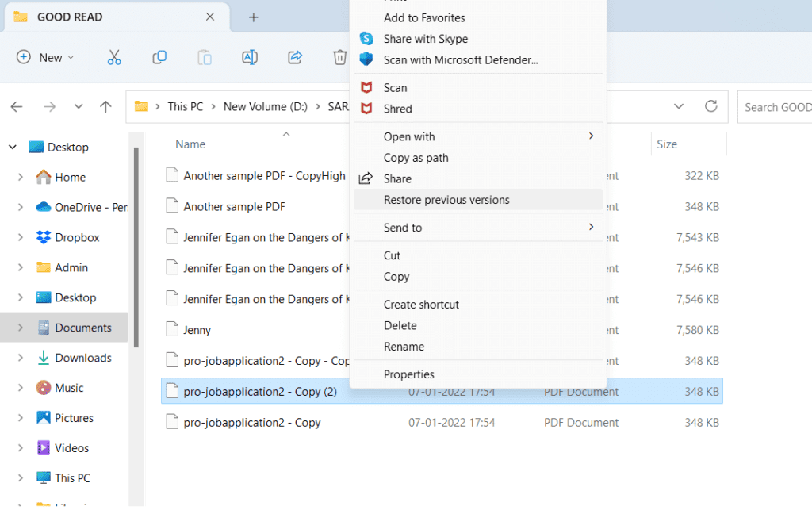Viewport: 812px width, 510px height.
Task: Go forward with the right arrow
Action: coord(49,106)
